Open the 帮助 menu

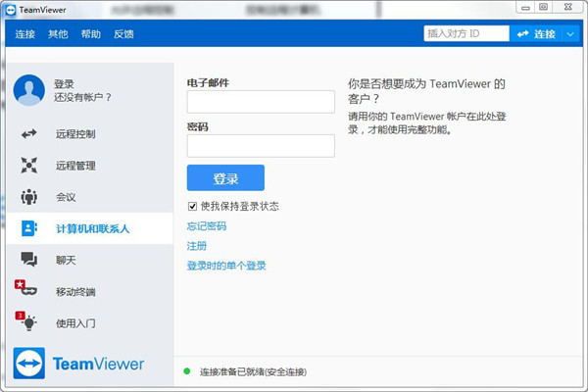[x=91, y=34]
